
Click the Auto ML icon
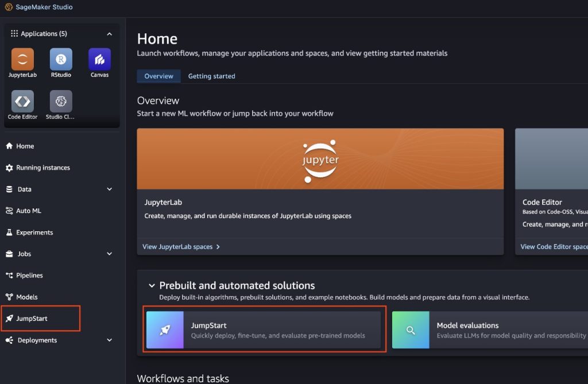pos(9,211)
